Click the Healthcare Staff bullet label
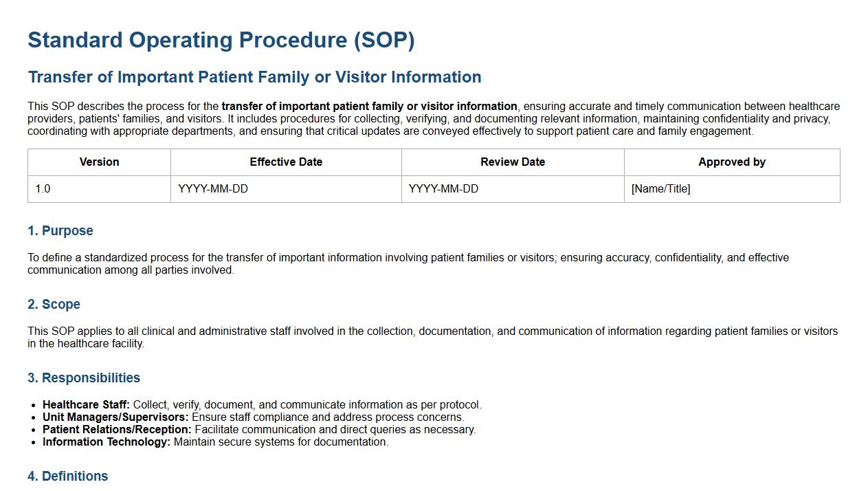This screenshot has width=868, height=491. pyautogui.click(x=86, y=405)
